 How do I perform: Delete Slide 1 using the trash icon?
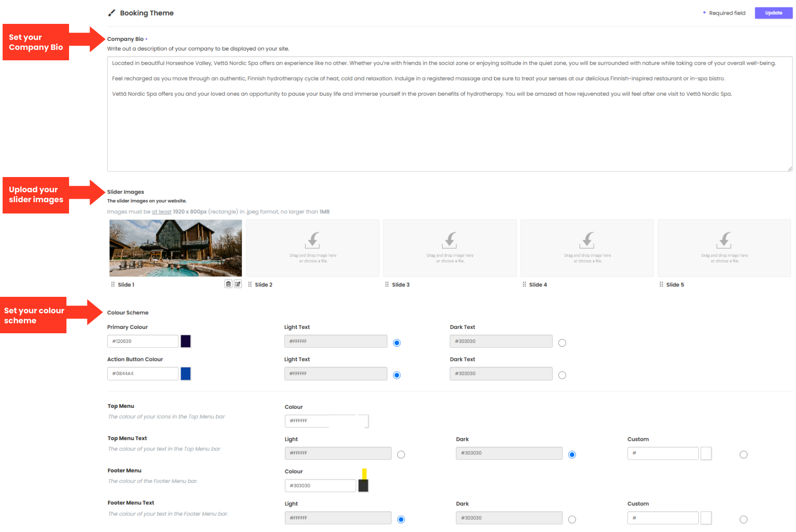228,284
